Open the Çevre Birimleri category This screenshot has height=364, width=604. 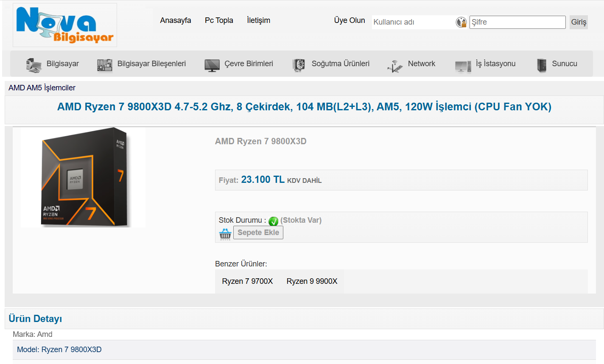pyautogui.click(x=249, y=64)
